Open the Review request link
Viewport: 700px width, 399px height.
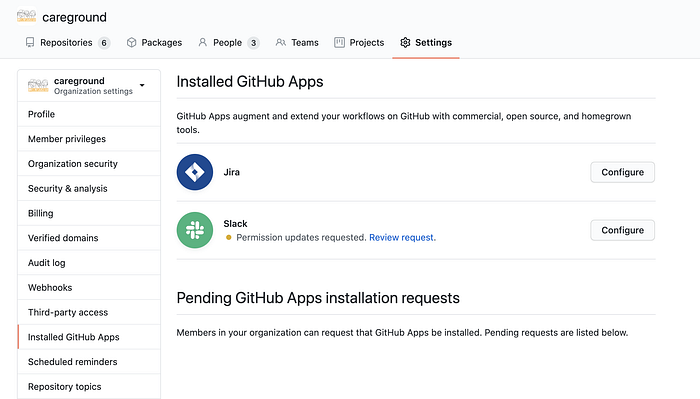click(x=402, y=237)
